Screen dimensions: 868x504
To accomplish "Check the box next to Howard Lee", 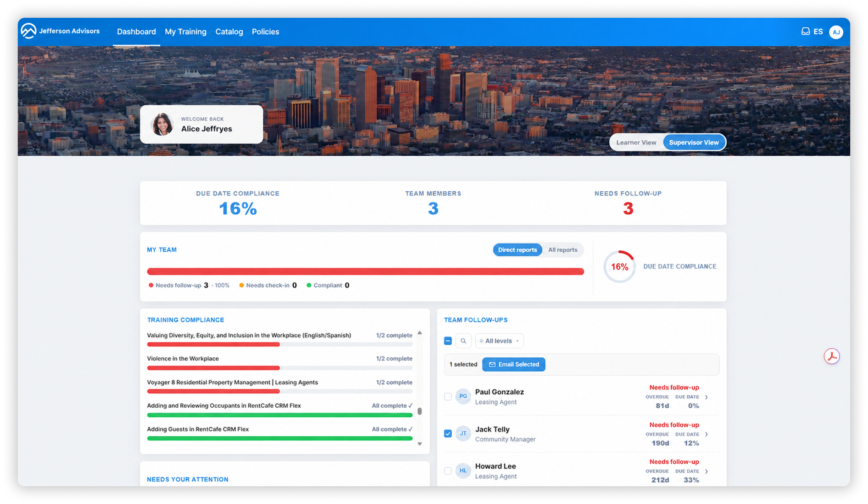I will pos(448,471).
